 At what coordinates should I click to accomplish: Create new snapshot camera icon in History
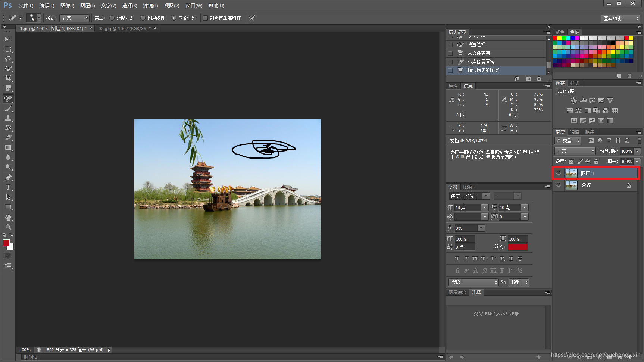(x=528, y=79)
